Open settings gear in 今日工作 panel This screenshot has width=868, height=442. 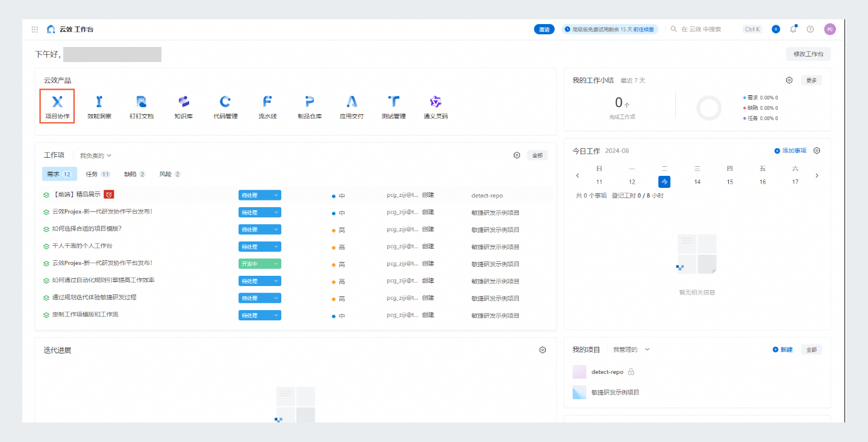[x=817, y=151]
